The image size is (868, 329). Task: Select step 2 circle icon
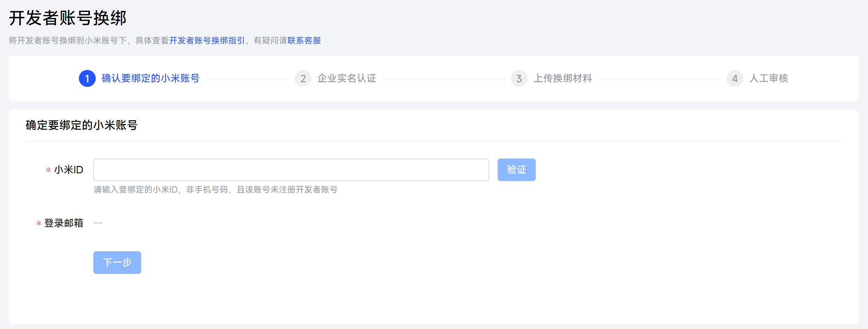pos(303,78)
